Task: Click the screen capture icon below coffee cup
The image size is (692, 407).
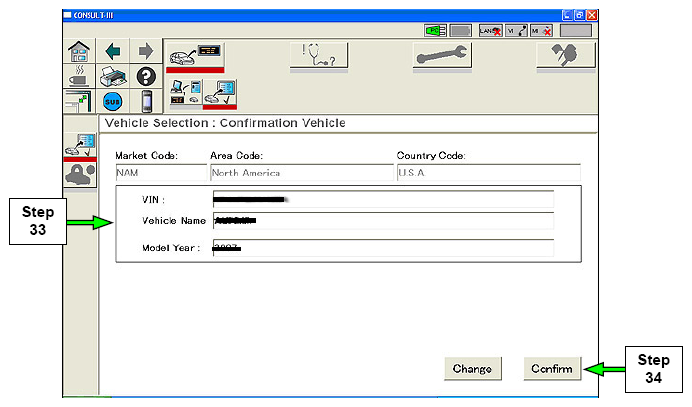Action: point(77,101)
